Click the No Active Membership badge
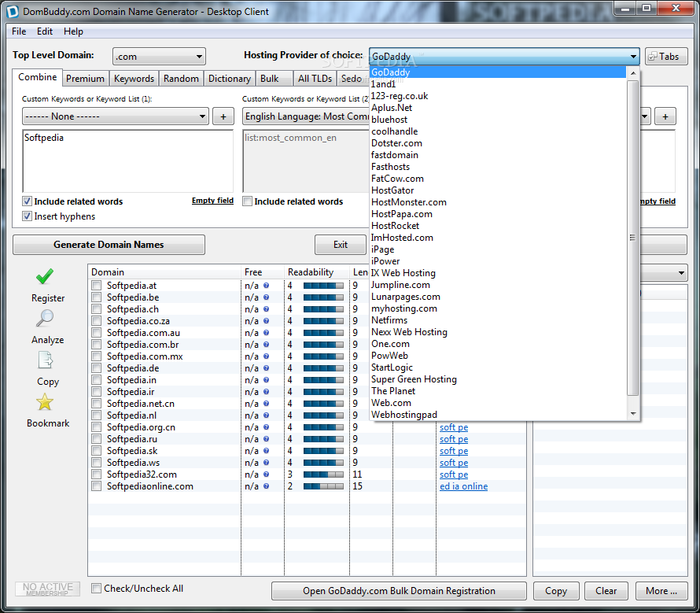700x613 pixels. click(x=48, y=589)
